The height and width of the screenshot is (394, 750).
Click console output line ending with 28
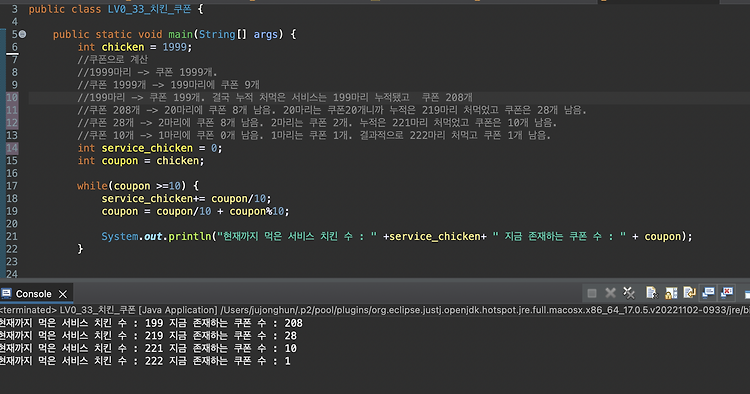point(148,336)
